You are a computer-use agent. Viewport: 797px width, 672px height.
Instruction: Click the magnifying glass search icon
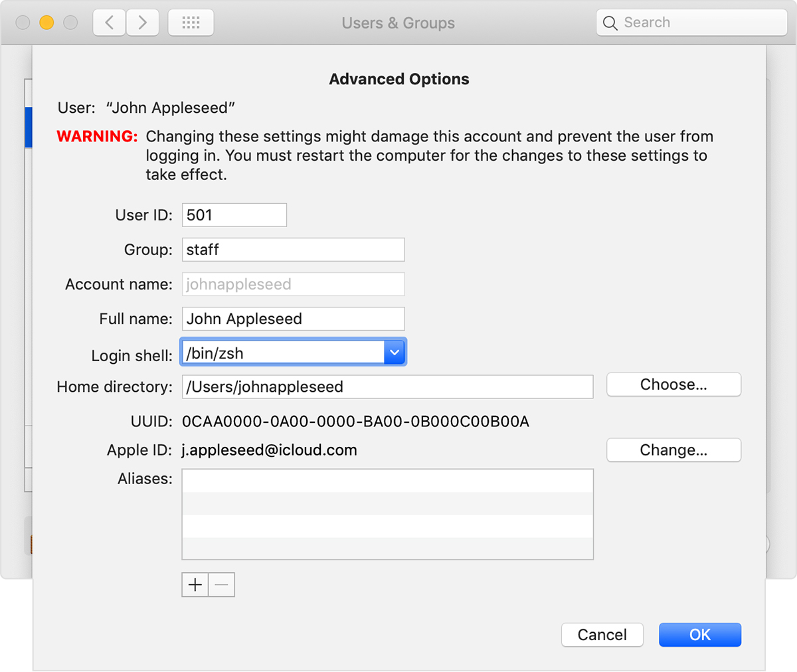pos(610,23)
